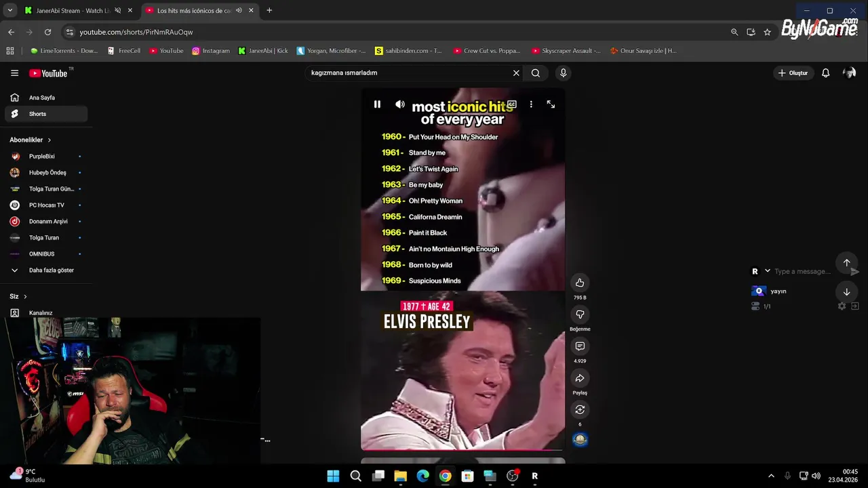This screenshot has height=488, width=868.
Task: Go back in browser history
Action: click(x=11, y=32)
